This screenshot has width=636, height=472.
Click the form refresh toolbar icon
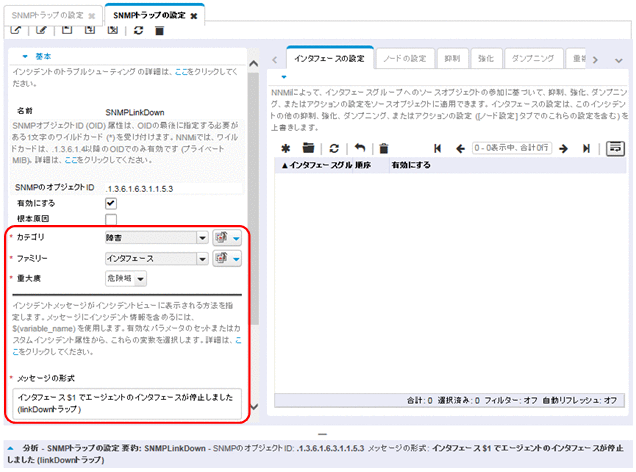click(x=138, y=30)
